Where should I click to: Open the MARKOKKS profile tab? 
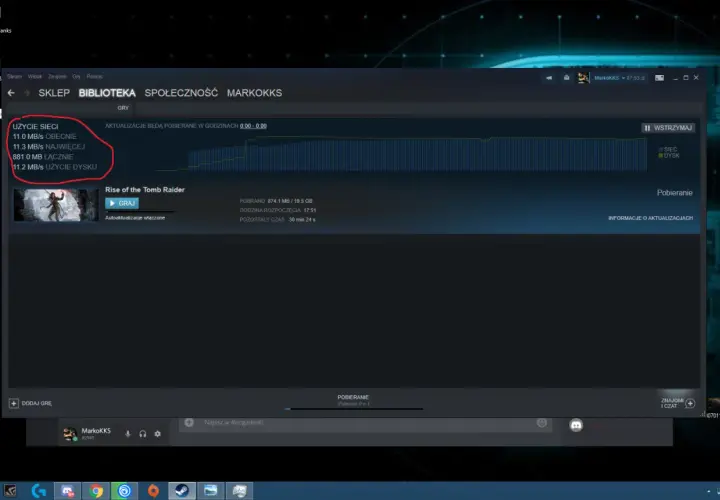(x=254, y=93)
